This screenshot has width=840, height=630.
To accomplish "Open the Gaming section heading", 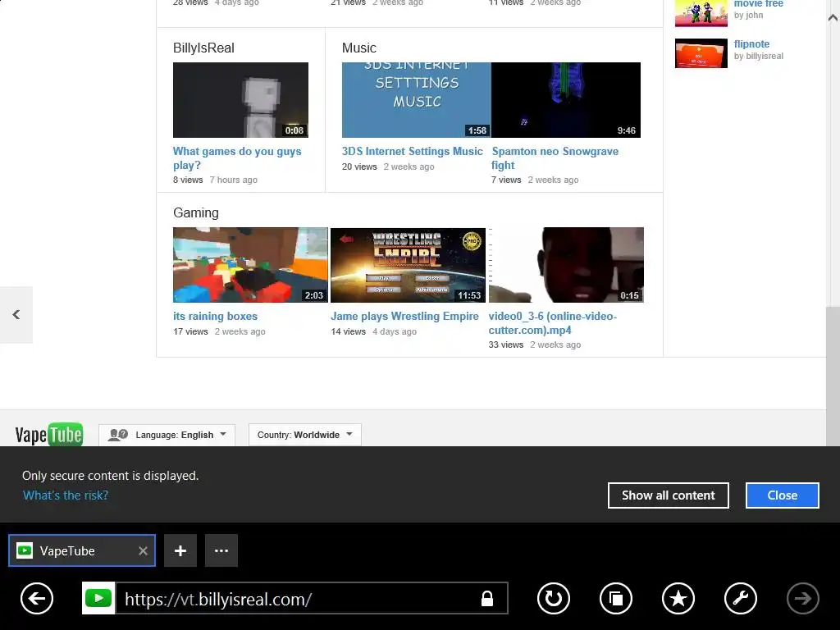I will [x=195, y=213].
